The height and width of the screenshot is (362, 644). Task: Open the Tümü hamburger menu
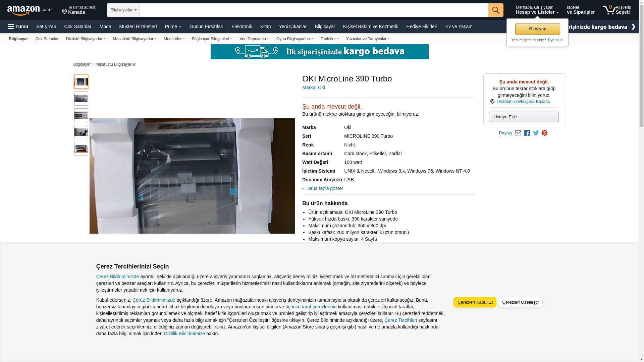tap(18, 26)
